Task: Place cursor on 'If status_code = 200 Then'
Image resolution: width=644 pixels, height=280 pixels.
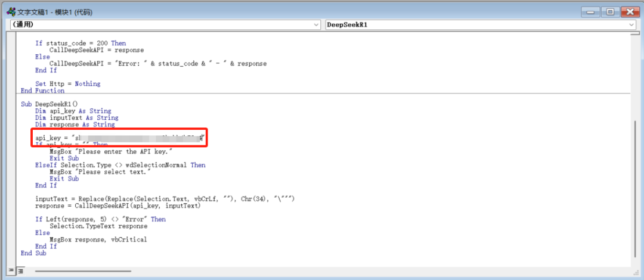Action: pos(80,43)
